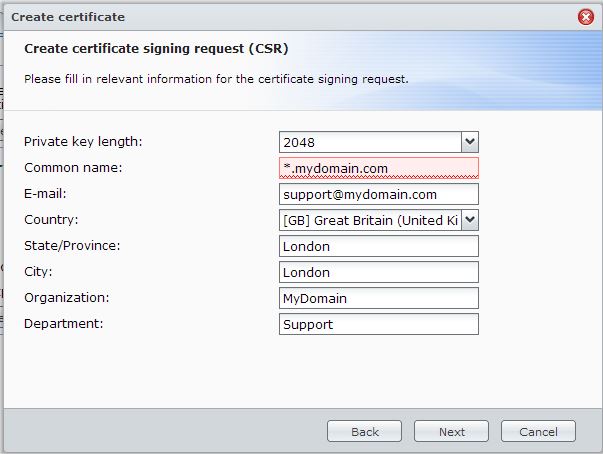
Task: Click the E-mail label text
Action: [45, 194]
